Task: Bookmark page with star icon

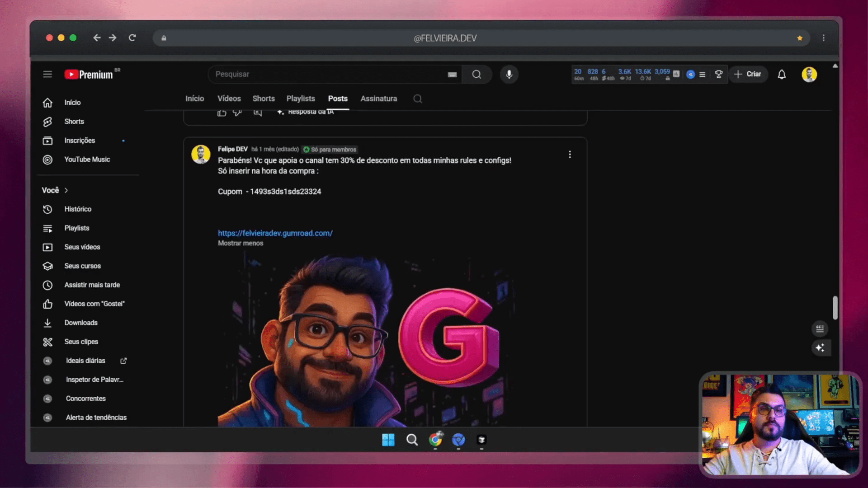Action: [800, 38]
